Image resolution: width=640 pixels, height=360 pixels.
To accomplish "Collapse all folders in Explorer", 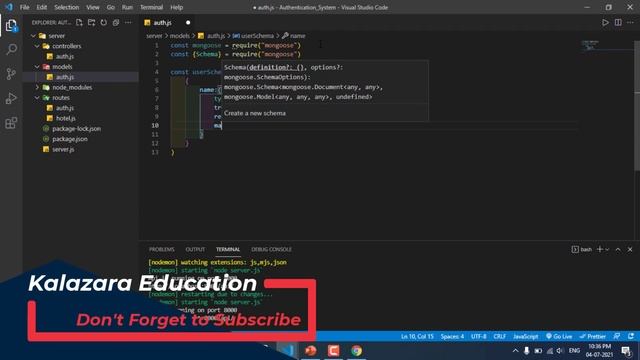I will tap(116, 22).
